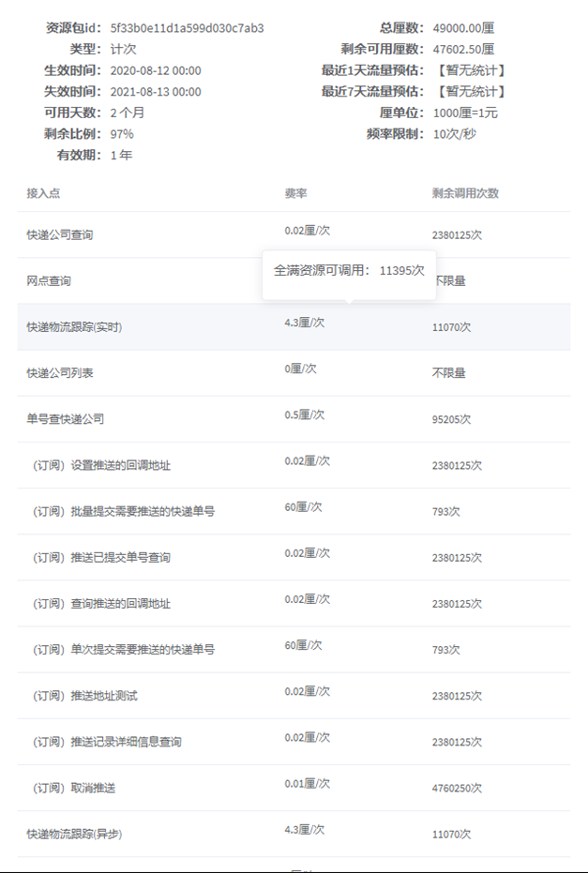Select (订阅) 推送已提交单号查询 row
The image size is (588, 873).
coord(101,557)
